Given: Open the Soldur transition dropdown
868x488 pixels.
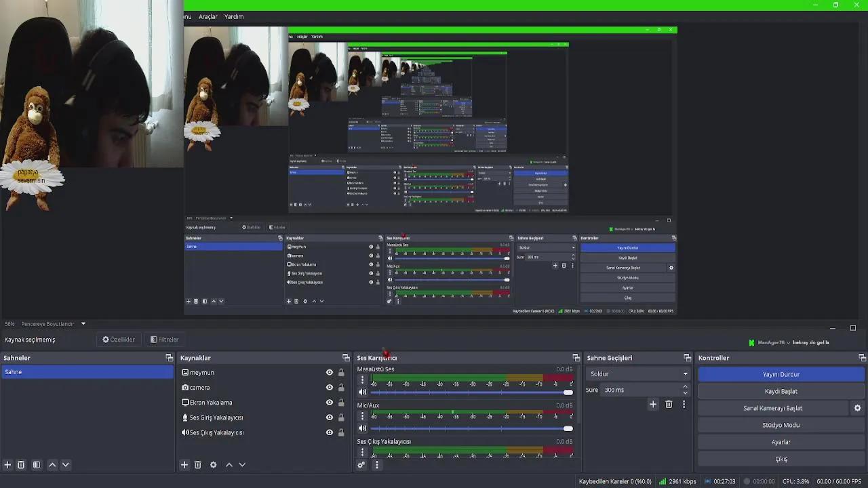Looking at the screenshot, I should tap(637, 373).
